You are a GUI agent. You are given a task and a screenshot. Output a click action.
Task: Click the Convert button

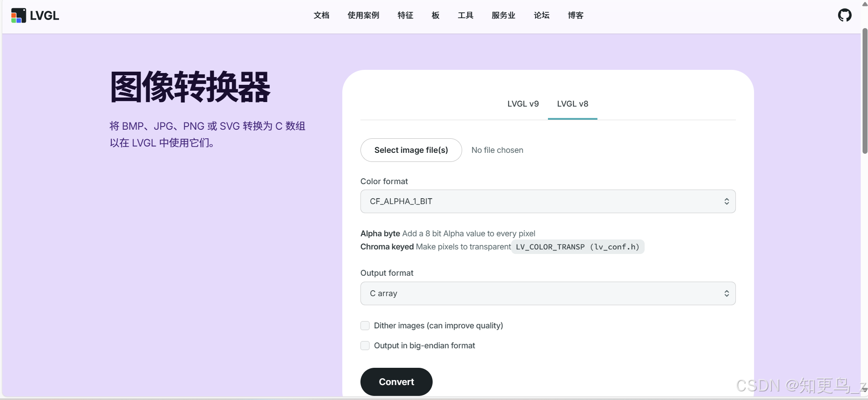(x=396, y=382)
